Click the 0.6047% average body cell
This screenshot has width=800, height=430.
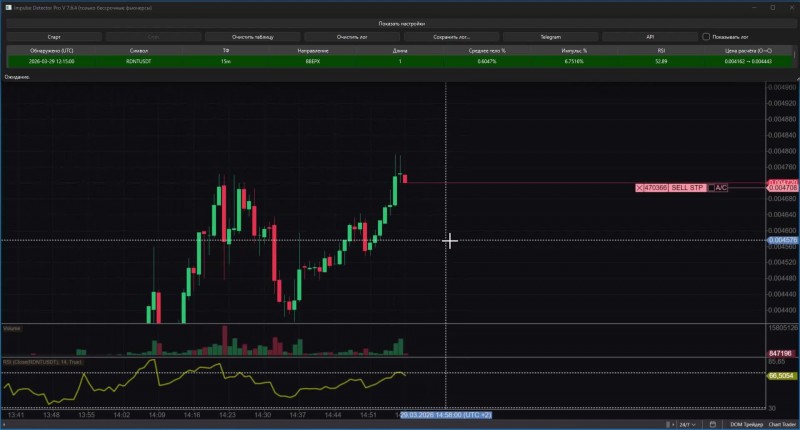pos(487,61)
